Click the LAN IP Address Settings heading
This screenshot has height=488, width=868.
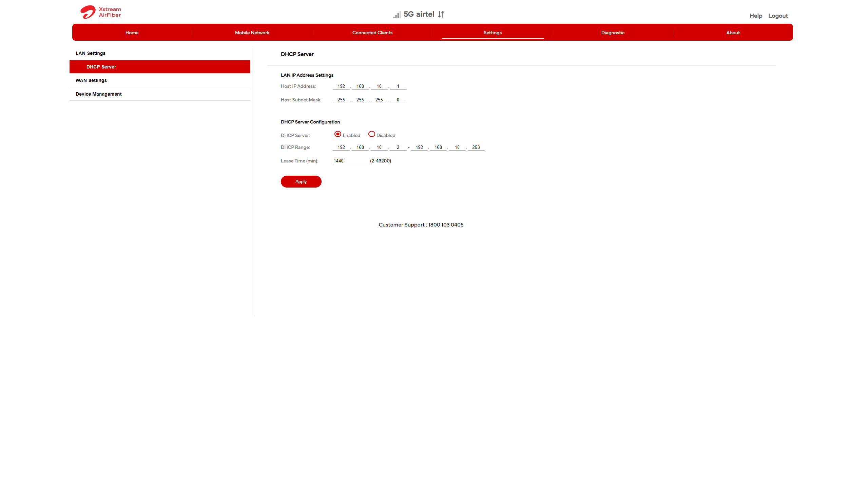click(307, 75)
